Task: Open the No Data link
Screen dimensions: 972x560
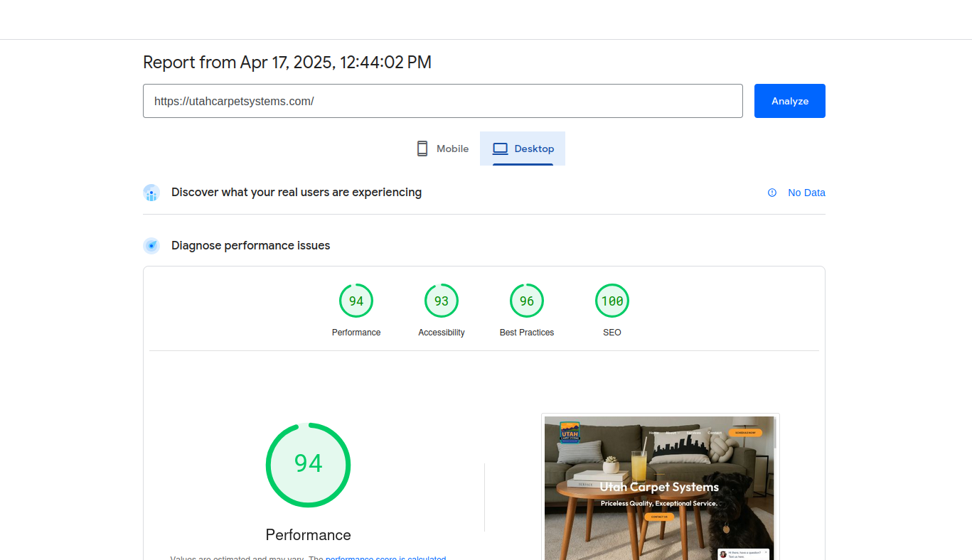Action: click(806, 193)
